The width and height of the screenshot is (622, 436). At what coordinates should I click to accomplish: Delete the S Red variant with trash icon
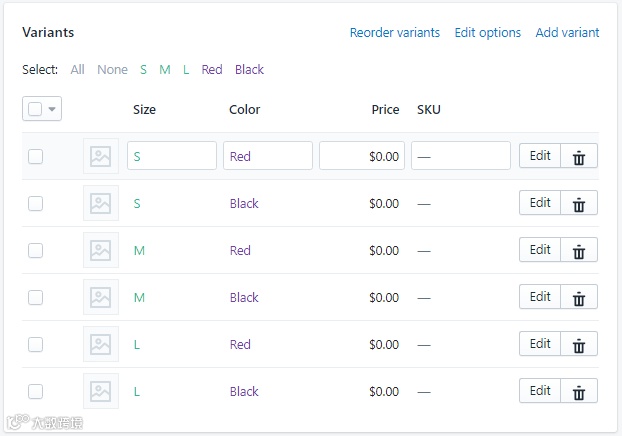point(578,156)
